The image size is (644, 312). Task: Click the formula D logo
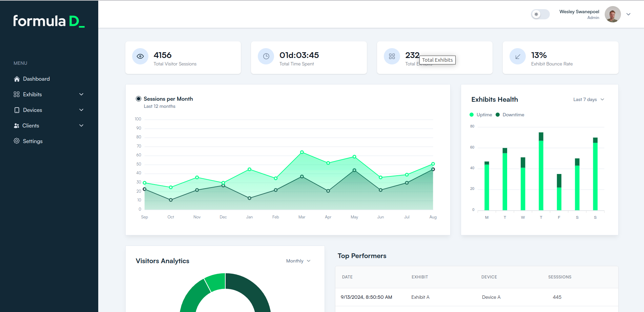[x=49, y=21]
